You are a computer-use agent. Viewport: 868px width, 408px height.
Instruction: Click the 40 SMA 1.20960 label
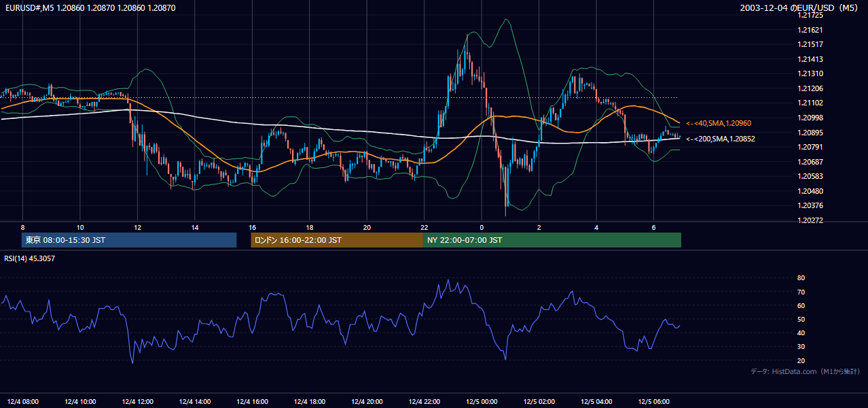719,123
